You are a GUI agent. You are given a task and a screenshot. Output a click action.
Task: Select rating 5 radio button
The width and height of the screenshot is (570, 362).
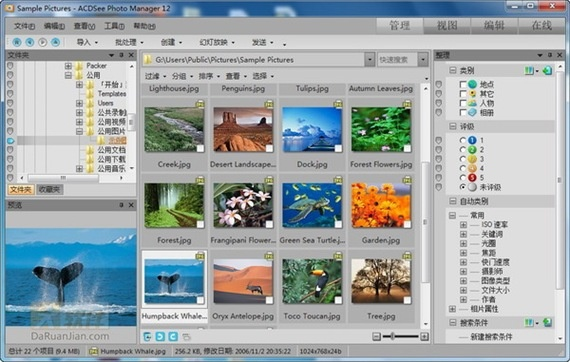pyautogui.click(x=462, y=178)
